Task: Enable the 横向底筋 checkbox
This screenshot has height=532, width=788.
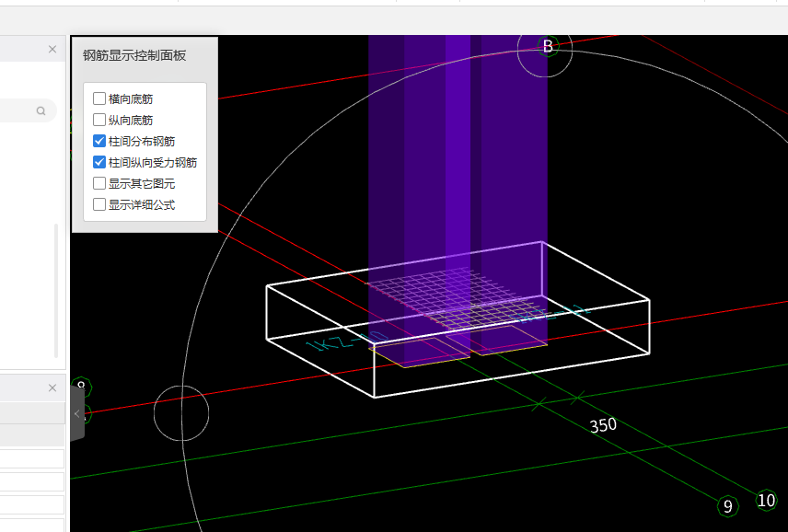Action: pos(99,98)
